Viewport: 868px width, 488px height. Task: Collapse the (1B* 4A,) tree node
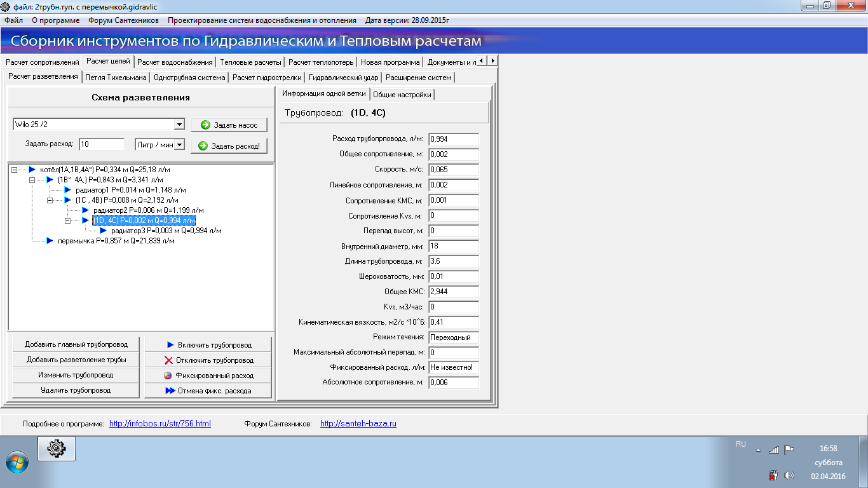pyautogui.click(x=32, y=180)
